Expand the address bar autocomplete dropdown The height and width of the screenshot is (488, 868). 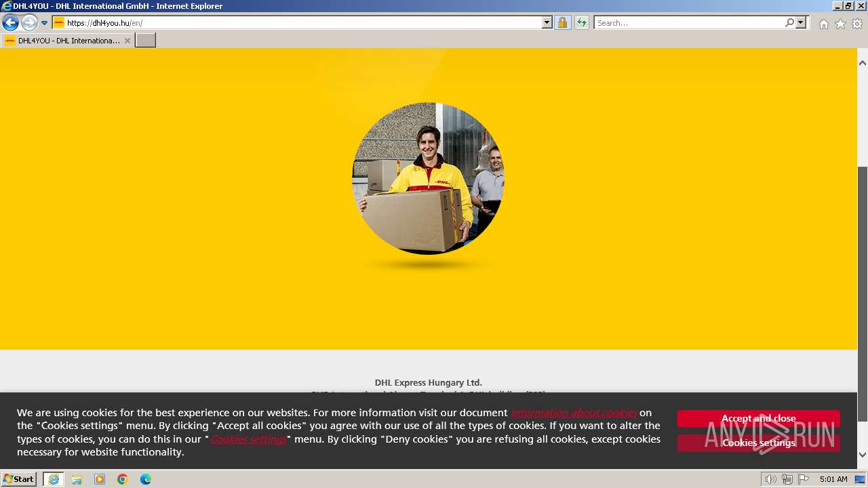(547, 23)
